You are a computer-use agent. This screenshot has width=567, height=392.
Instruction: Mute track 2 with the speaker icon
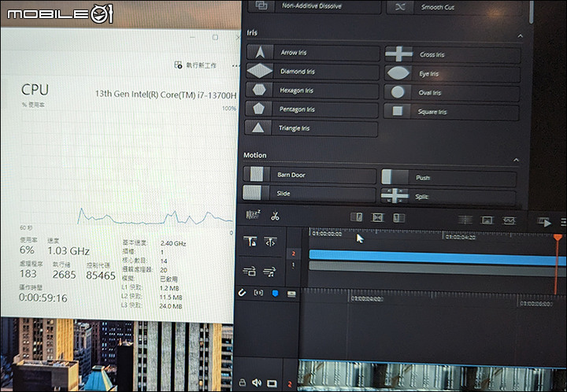click(257, 383)
